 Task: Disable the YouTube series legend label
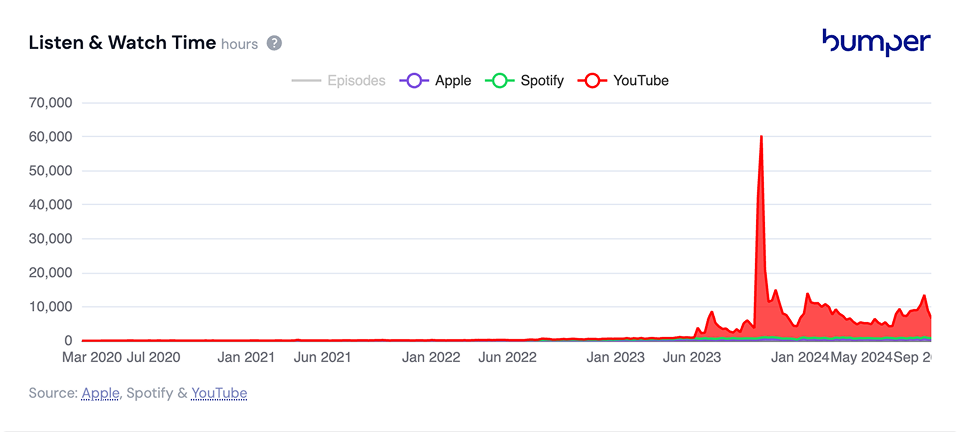[x=640, y=80]
